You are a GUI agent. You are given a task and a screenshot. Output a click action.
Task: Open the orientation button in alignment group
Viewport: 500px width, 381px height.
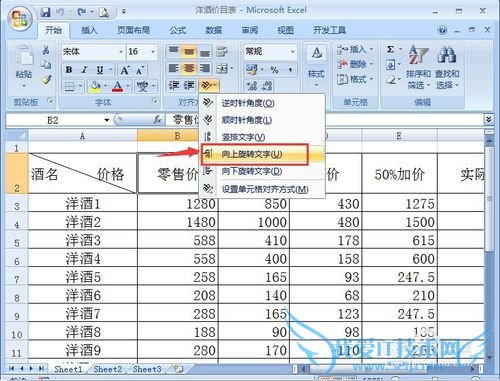tap(208, 86)
